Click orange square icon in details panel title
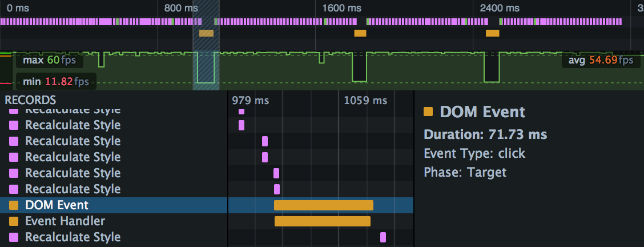Image resolution: width=644 pixels, height=247 pixels. pos(428,112)
